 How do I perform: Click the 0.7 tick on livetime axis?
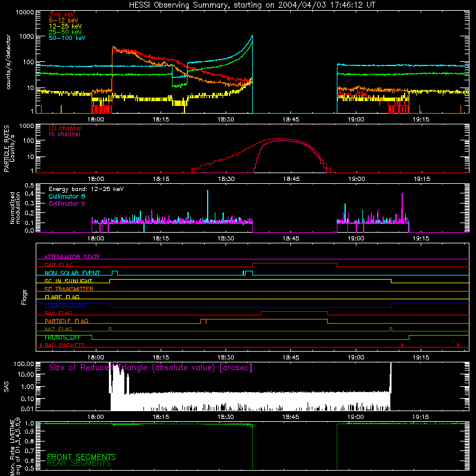(x=29, y=451)
